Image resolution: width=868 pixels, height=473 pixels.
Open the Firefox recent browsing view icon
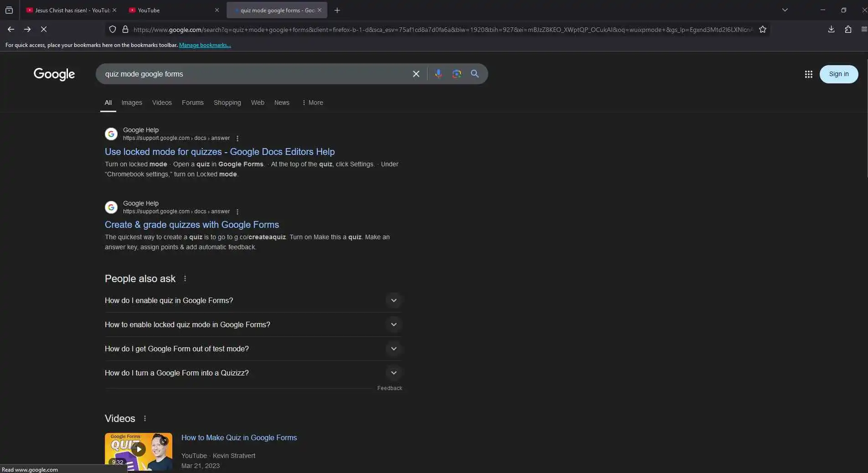[9, 10]
